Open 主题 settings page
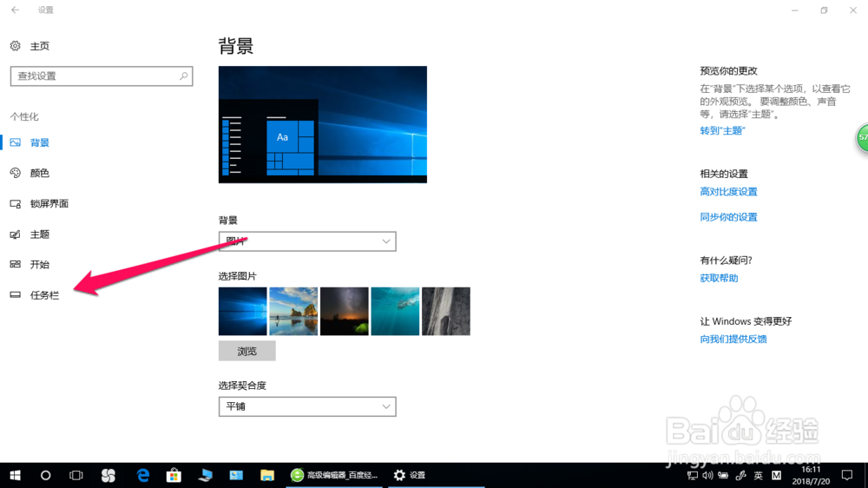Viewport: 868px width, 488px height. pyautogui.click(x=40, y=234)
